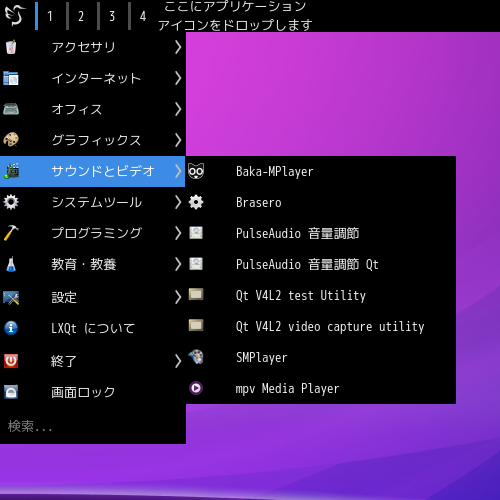Viewport: 500px width, 500px height.
Task: Expand the システムツール submenu arrow
Action: (x=178, y=202)
